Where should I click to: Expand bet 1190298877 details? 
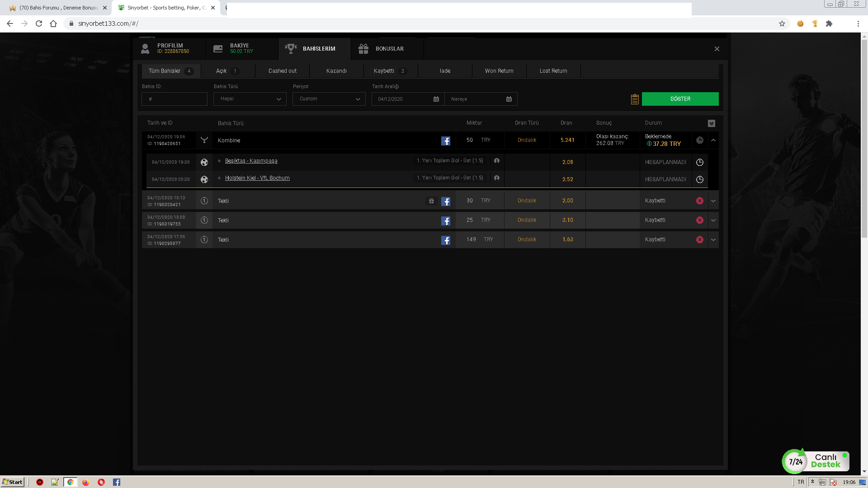click(713, 240)
